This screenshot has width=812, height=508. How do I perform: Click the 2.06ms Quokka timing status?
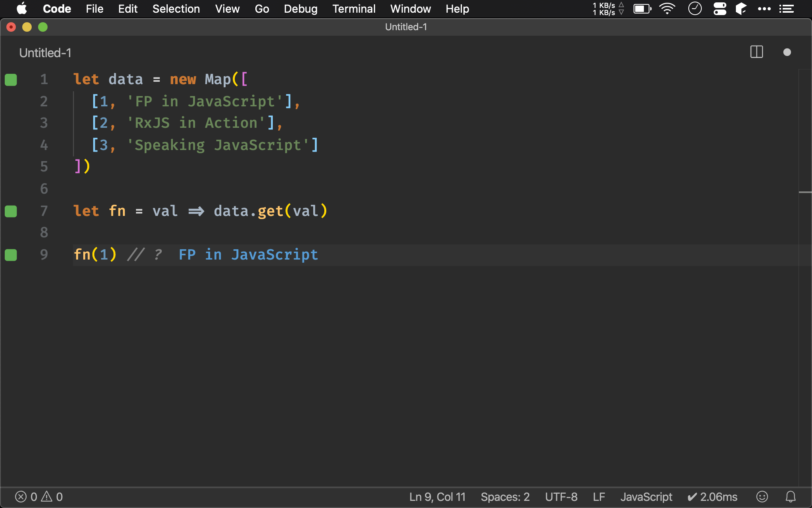712,497
